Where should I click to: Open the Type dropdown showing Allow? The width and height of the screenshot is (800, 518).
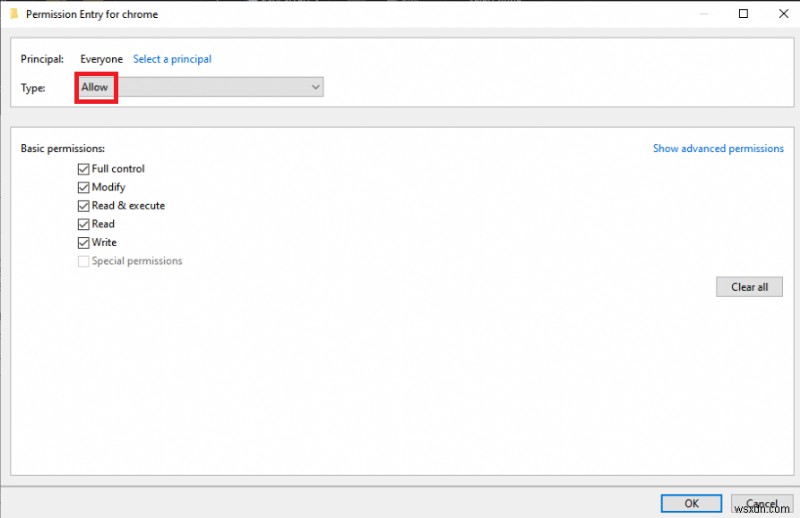click(201, 87)
